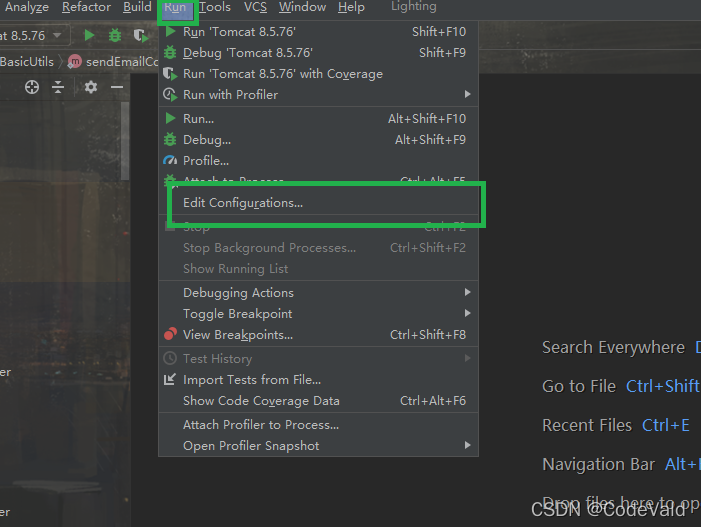Choose Attach Profiler to Process...
The width and height of the screenshot is (701, 527).
click(x=318, y=425)
